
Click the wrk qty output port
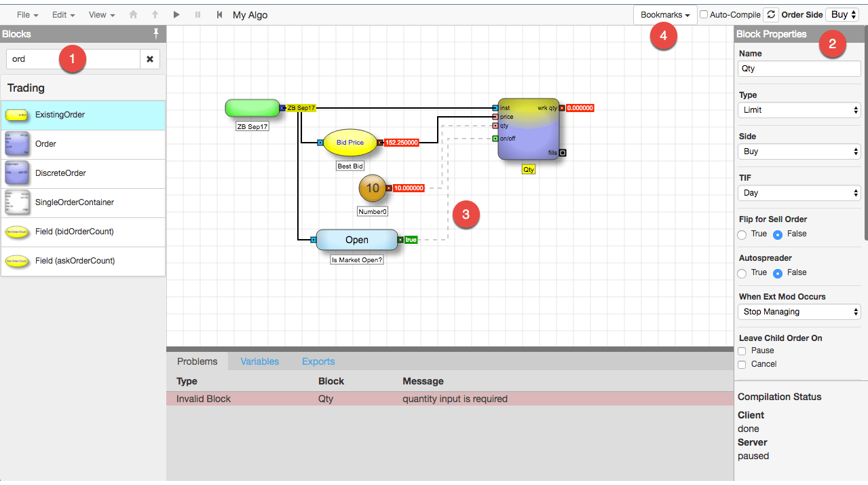coord(562,108)
